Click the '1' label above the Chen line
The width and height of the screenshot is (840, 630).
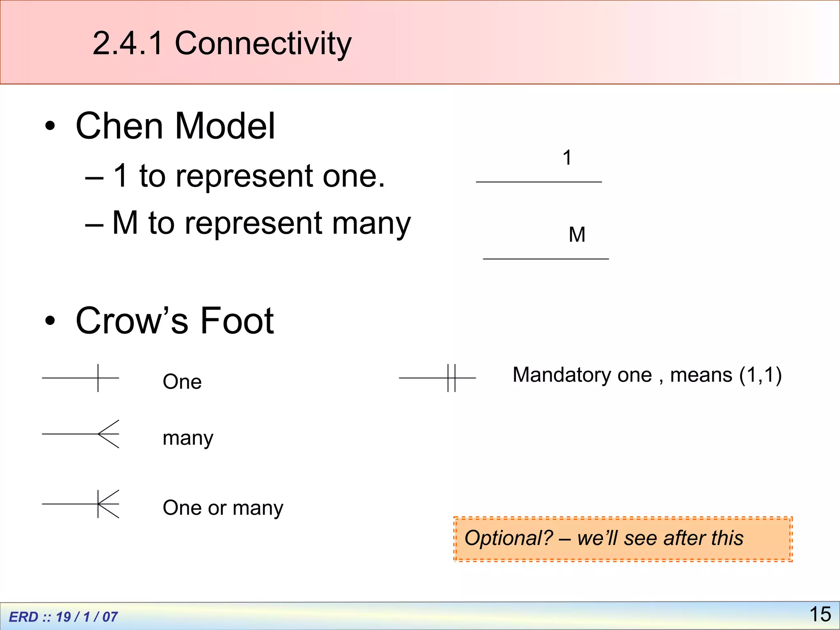click(x=567, y=158)
